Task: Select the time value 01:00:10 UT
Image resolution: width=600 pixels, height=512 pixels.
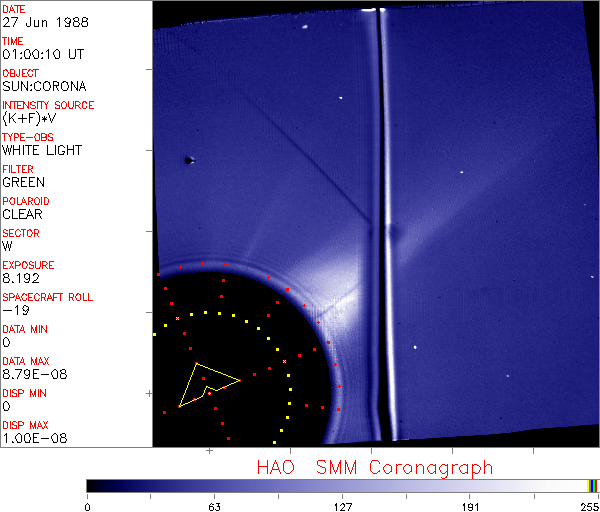Action: click(x=42, y=54)
